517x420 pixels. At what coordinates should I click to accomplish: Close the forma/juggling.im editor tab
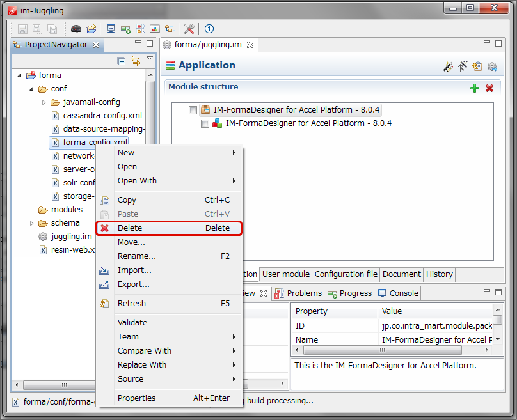[x=250, y=45]
